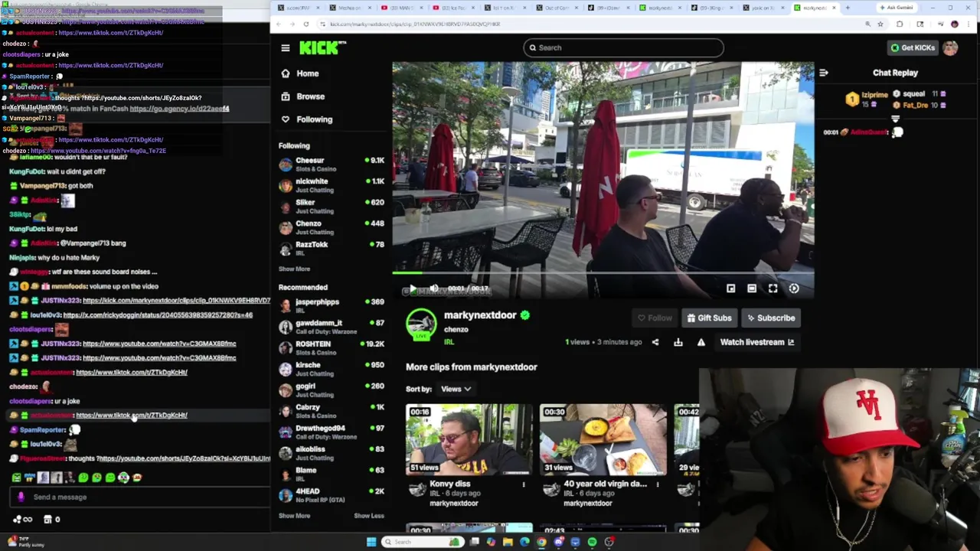Open the user profile avatar in Kick header
The height and width of the screenshot is (551, 980).
coord(950,47)
